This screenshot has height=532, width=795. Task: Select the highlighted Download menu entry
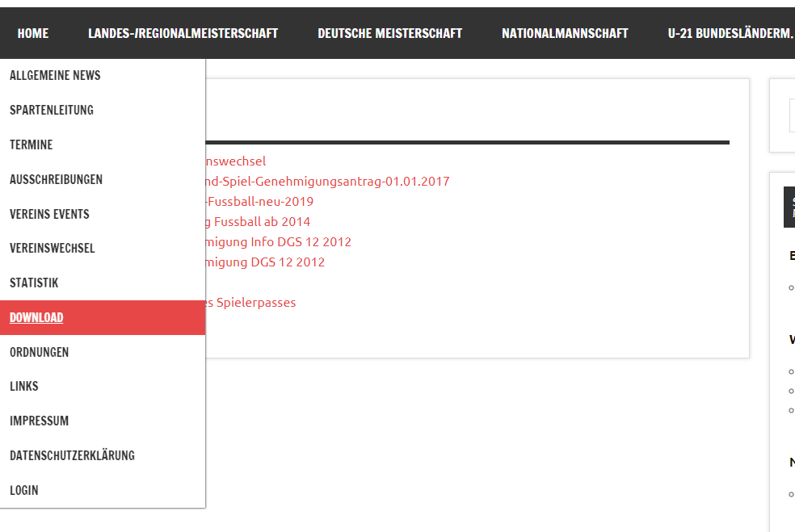(36, 318)
